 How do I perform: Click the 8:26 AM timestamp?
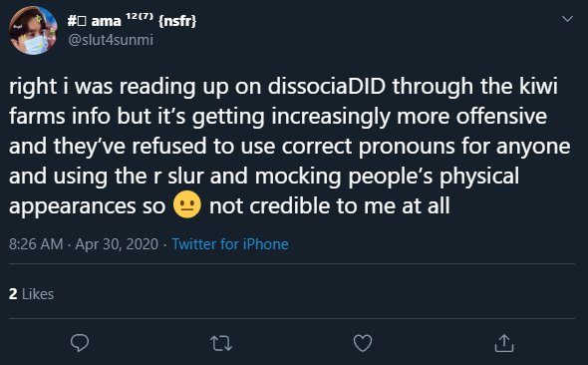point(36,244)
